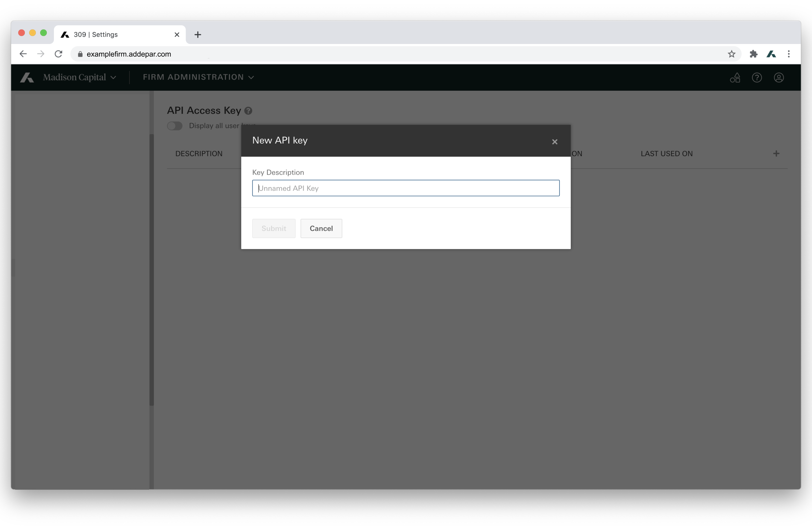Click the plus icon to add key
The image size is (812, 530).
(x=776, y=154)
